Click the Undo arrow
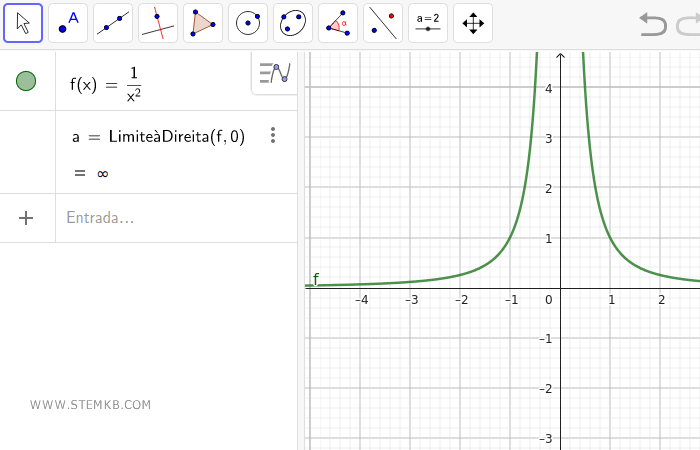This screenshot has height=450, width=700. pyautogui.click(x=653, y=24)
